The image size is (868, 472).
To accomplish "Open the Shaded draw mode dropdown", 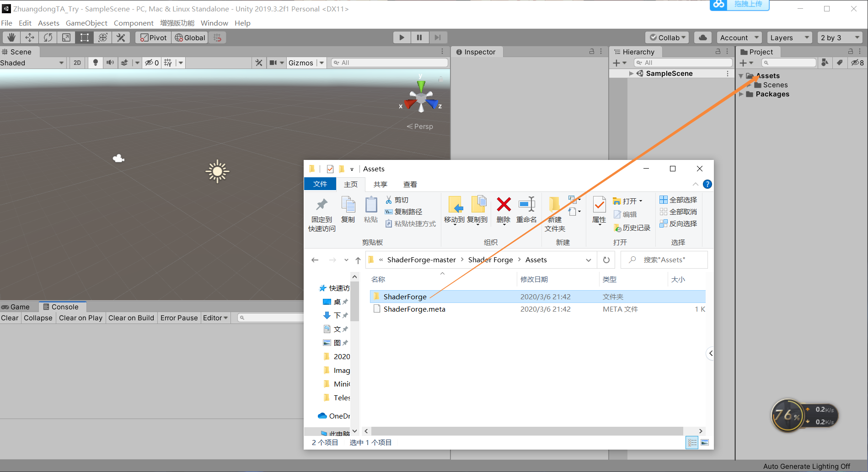I will pos(33,63).
